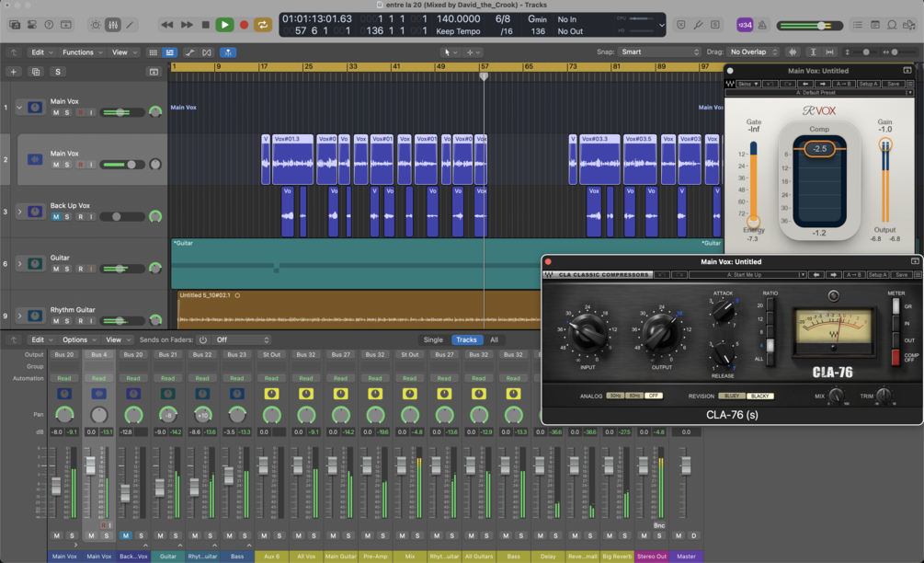Open the mixer Edit menu

[x=41, y=340]
